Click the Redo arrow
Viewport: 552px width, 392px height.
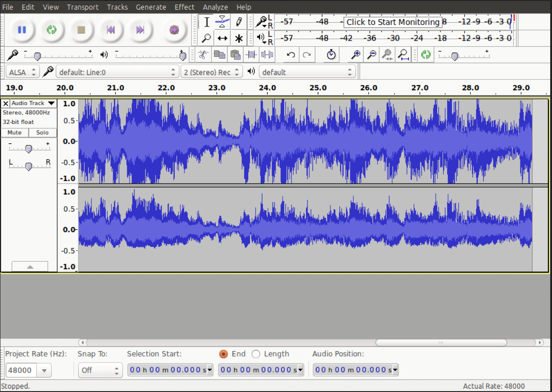[x=306, y=55]
